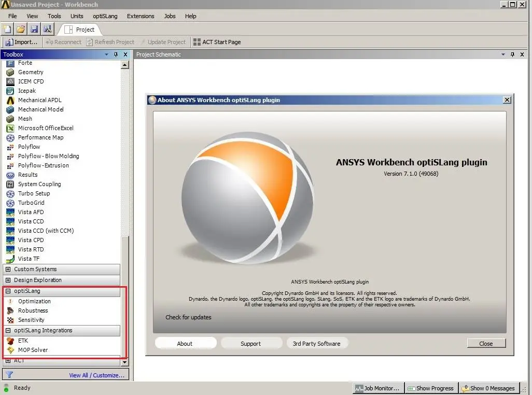The width and height of the screenshot is (532, 395).
Task: Pin the Toolbox panel
Action: 116,54
